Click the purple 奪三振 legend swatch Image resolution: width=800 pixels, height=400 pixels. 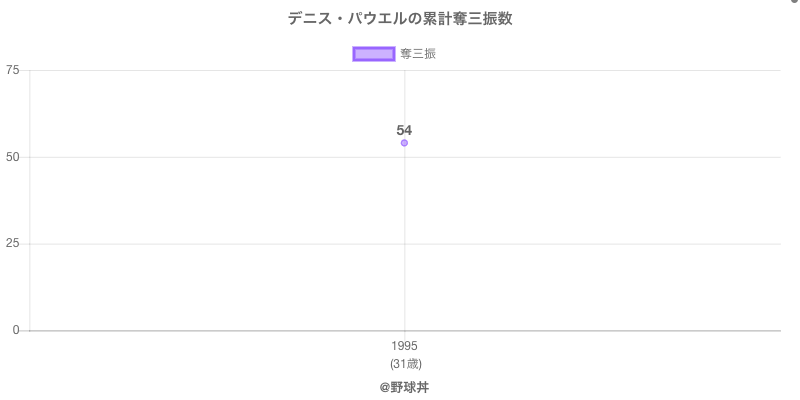click(374, 54)
